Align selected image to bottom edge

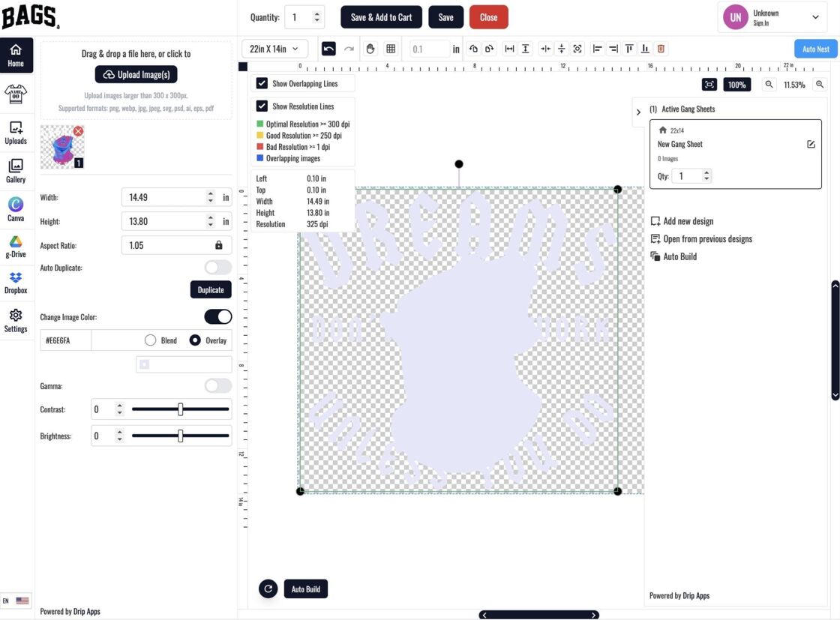tap(645, 49)
